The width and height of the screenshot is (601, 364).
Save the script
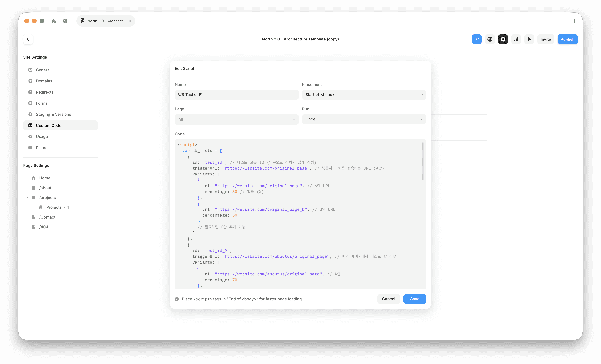point(414,299)
